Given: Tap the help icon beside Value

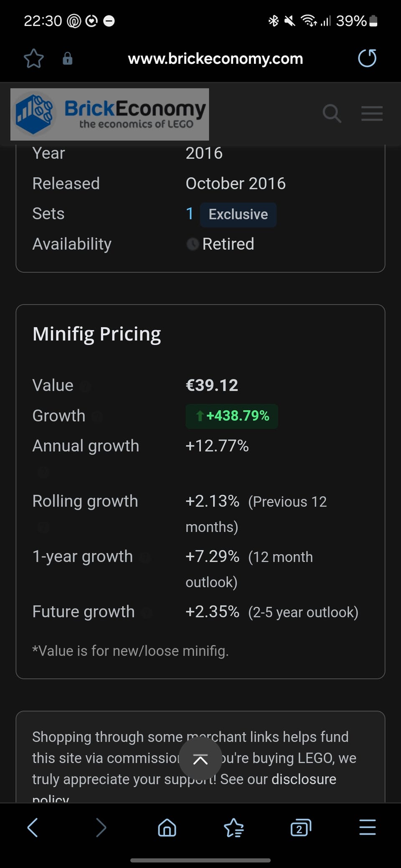Looking at the screenshot, I should click(85, 386).
